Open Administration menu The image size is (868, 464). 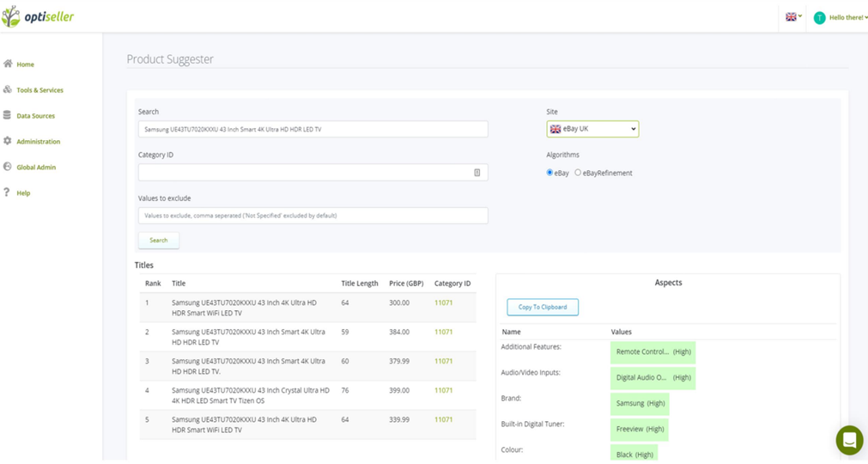38,141
